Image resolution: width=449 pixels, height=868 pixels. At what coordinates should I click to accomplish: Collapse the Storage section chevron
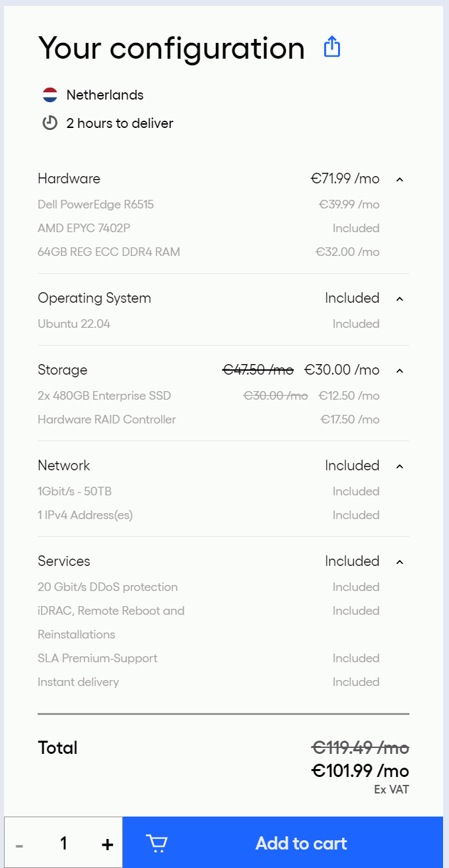pyautogui.click(x=399, y=370)
